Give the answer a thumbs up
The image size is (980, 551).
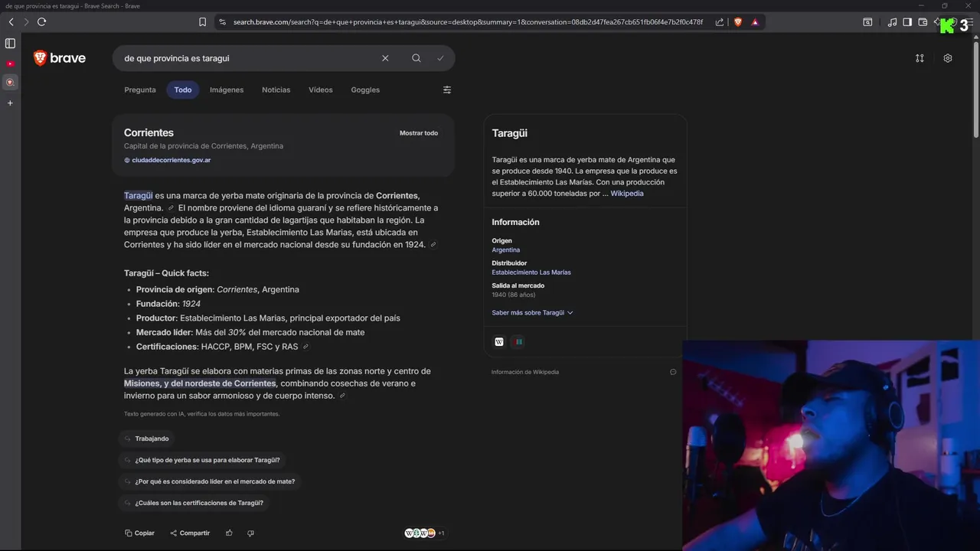point(229,533)
